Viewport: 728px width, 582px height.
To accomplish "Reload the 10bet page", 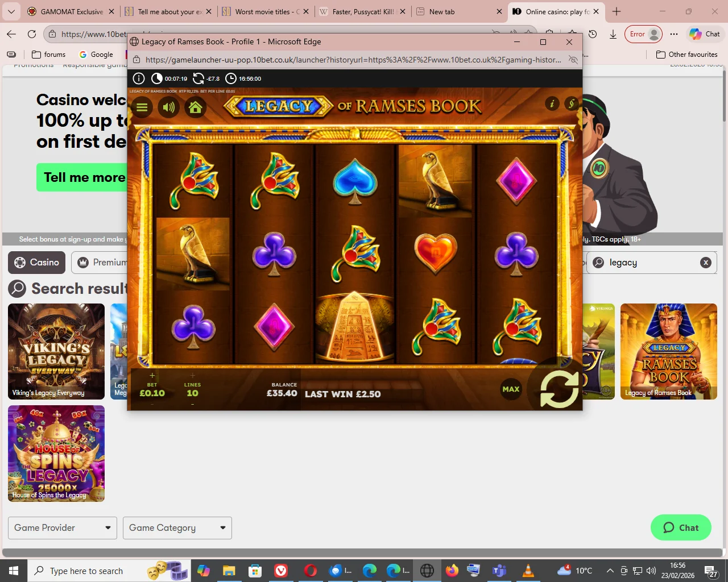I will point(32,34).
